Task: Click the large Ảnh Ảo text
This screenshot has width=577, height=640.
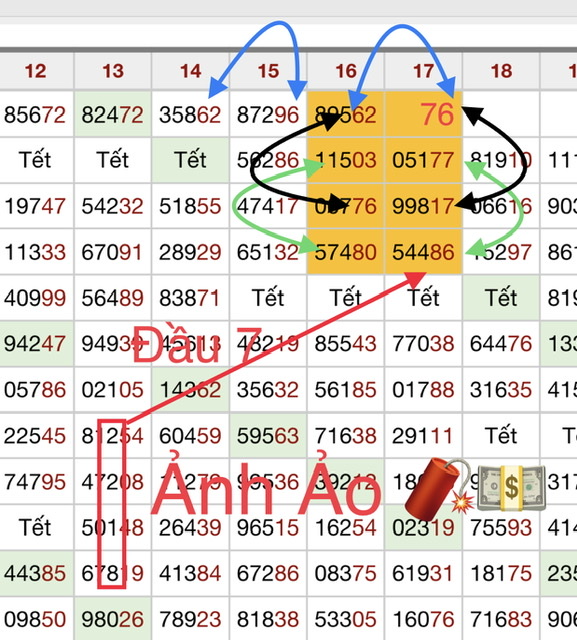Action: (x=266, y=488)
